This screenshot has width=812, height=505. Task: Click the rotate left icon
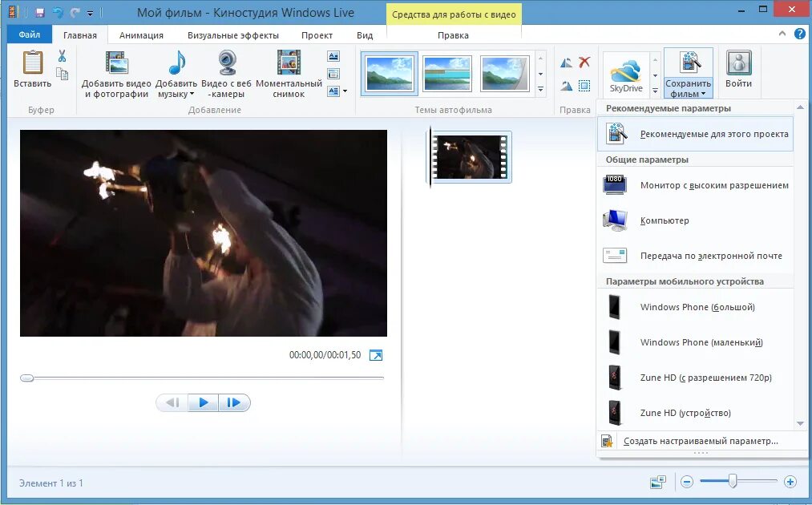pyautogui.click(x=567, y=63)
